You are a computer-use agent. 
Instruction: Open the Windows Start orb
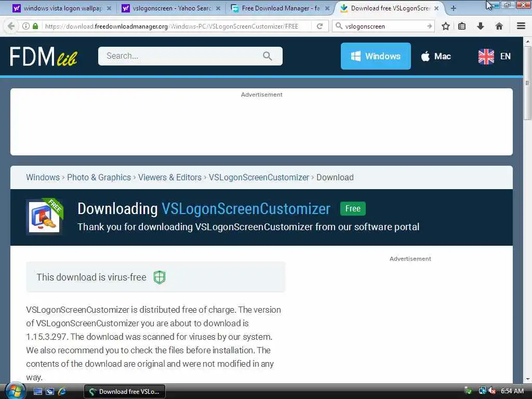14,391
